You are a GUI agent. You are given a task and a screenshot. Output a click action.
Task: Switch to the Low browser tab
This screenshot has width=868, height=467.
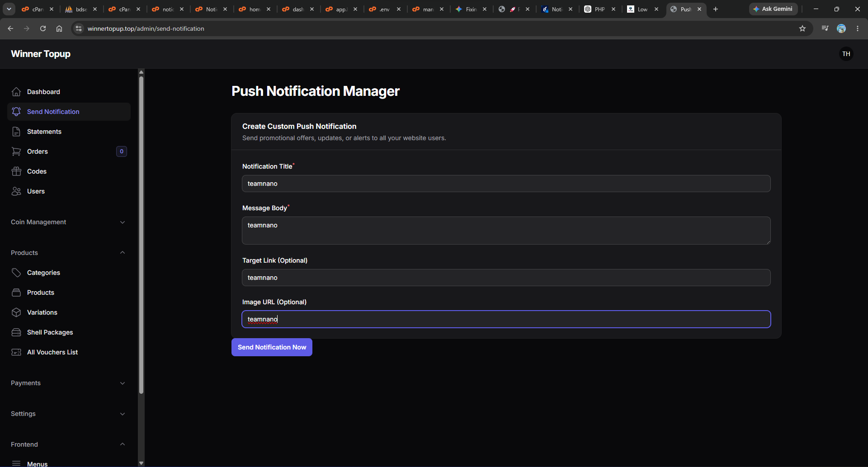pos(642,9)
